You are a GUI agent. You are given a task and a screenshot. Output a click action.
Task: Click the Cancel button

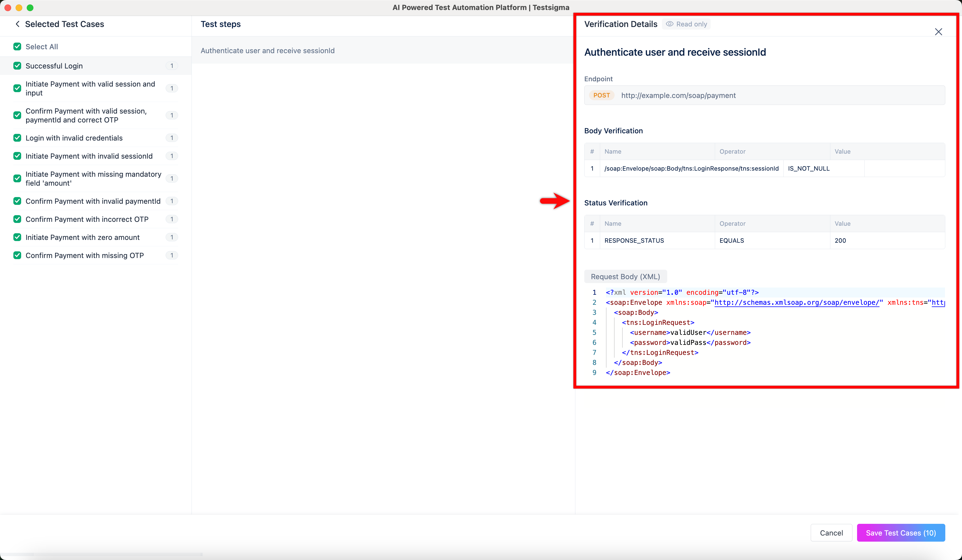[831, 532]
